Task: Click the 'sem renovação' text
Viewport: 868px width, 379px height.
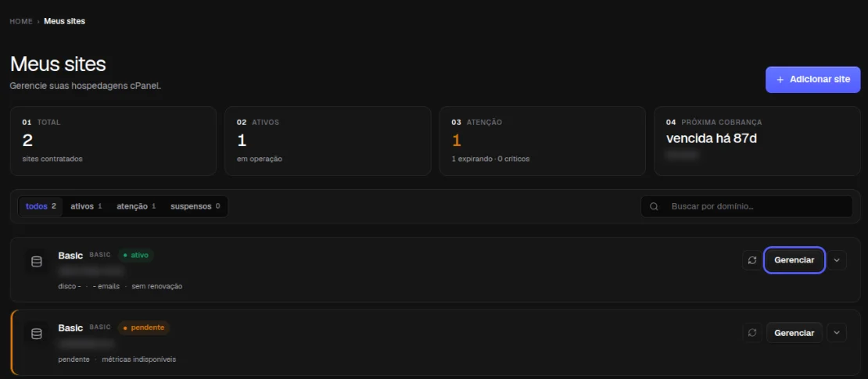Action: (157, 287)
